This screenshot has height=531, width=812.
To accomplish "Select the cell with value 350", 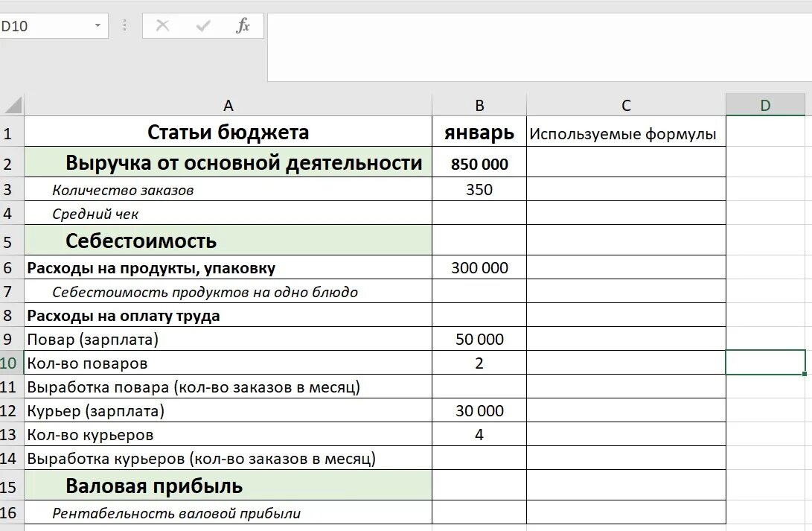I will (479, 189).
